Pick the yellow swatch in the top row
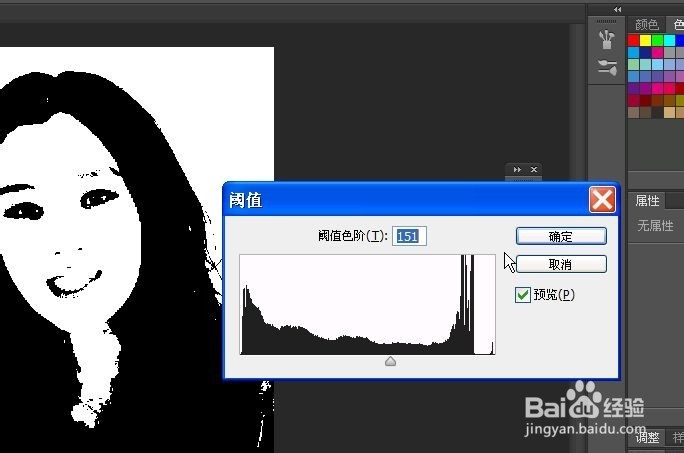684x453 pixels. click(645, 41)
